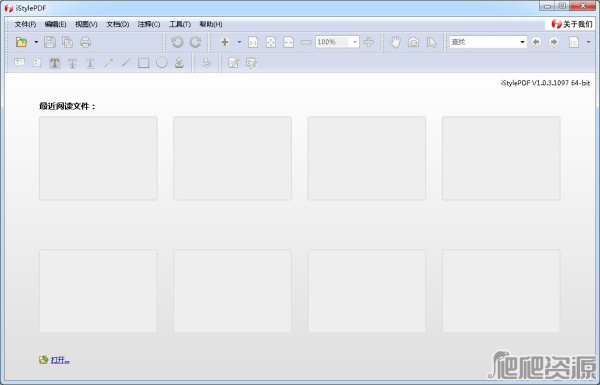Select the hand pan tool
This screenshot has height=385, width=600.
coord(395,42)
